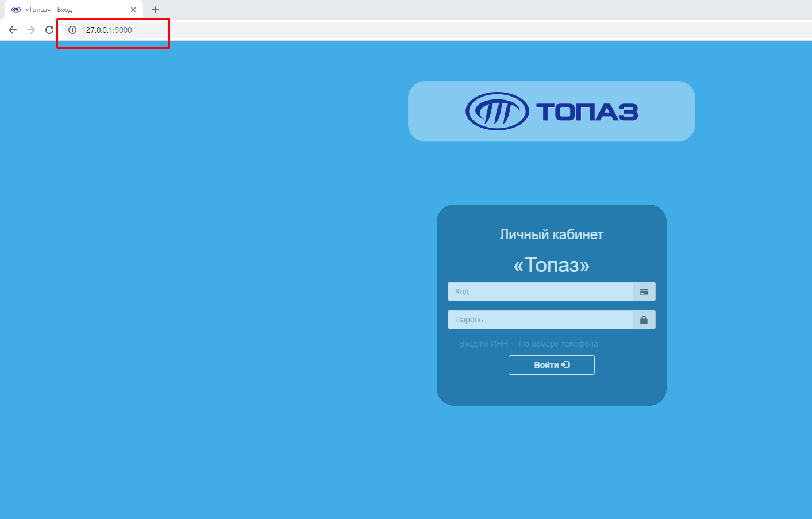The width and height of the screenshot is (812, 519).
Task: Click the card icon beside Код field
Action: point(644,291)
